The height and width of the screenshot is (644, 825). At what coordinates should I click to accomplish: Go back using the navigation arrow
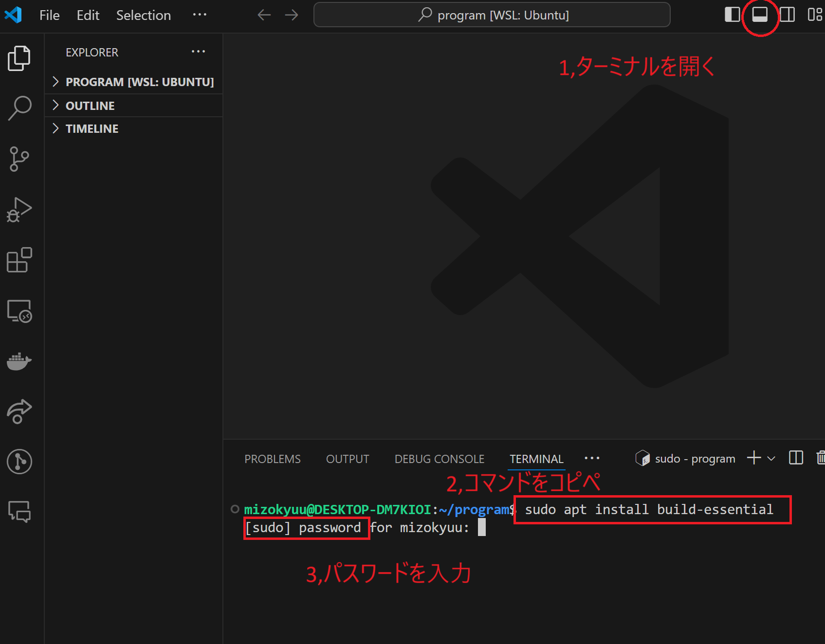263,15
